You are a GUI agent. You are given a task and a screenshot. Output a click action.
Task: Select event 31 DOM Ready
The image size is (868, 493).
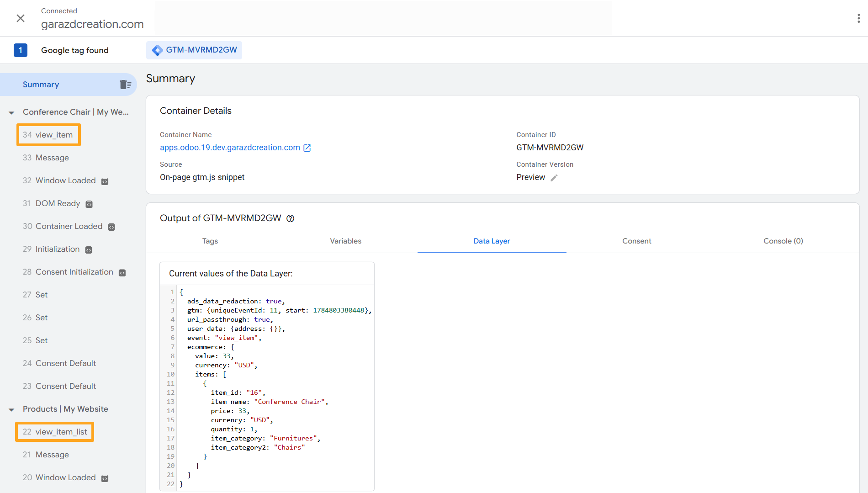click(51, 203)
